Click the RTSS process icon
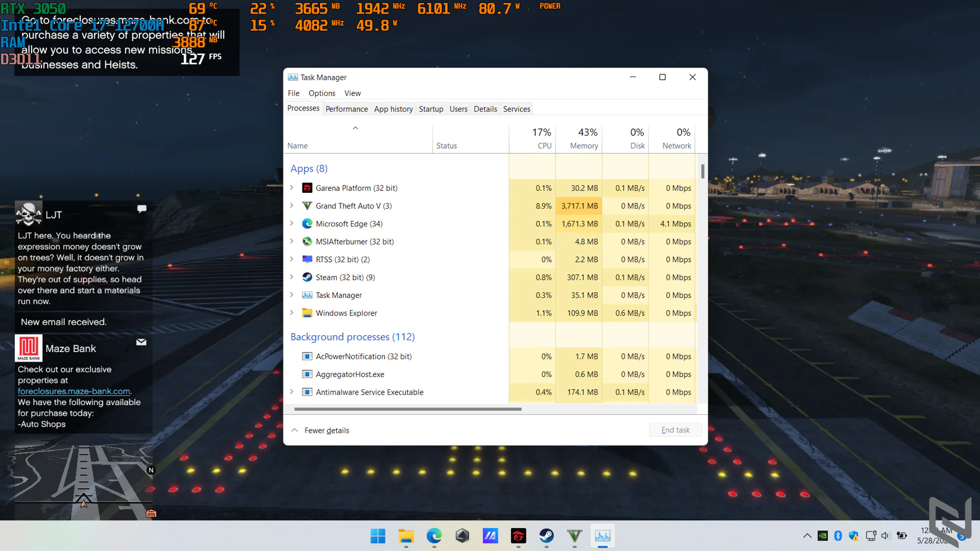Viewport: 980px width, 551px height. pos(307,259)
